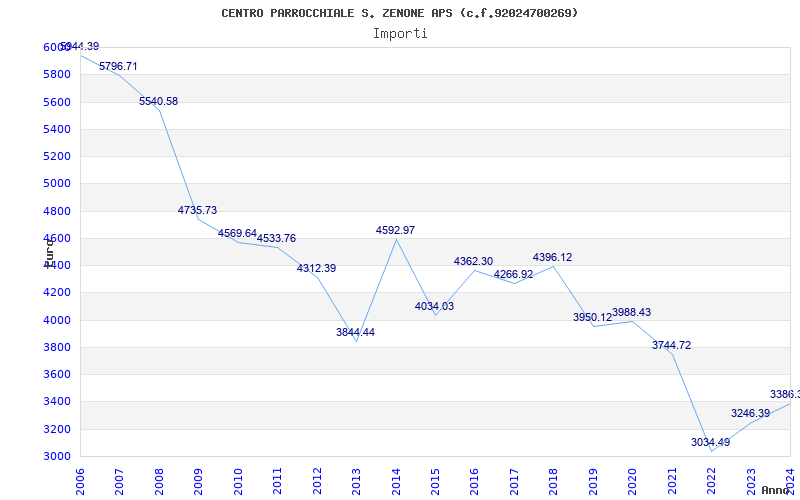Select the data label 4266.92

pyautogui.click(x=513, y=274)
